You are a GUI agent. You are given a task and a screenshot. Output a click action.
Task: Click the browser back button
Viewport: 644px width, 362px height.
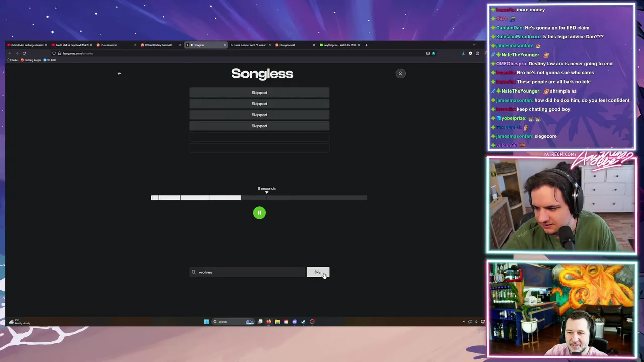point(10,53)
